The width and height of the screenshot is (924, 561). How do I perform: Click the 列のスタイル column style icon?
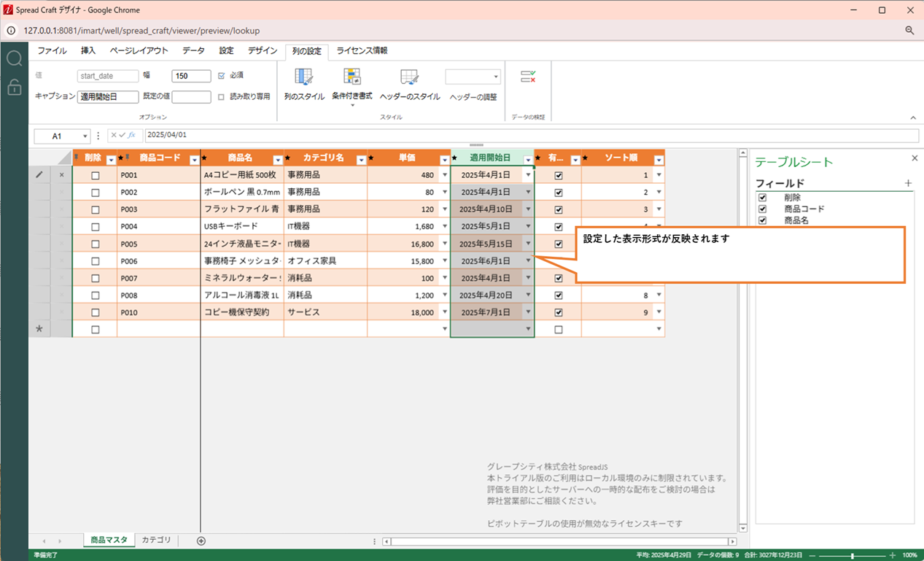(303, 77)
